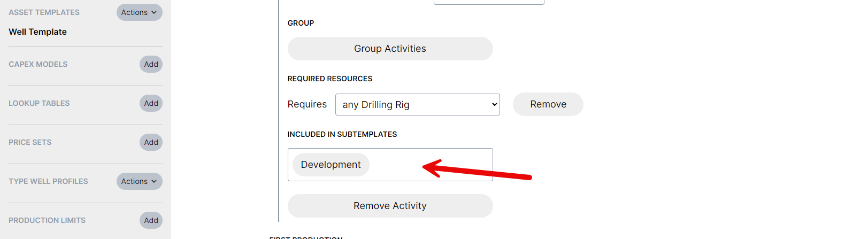Screen dimensions: 868x239
Task: Open the Requires resource dropdown
Action: click(417, 105)
